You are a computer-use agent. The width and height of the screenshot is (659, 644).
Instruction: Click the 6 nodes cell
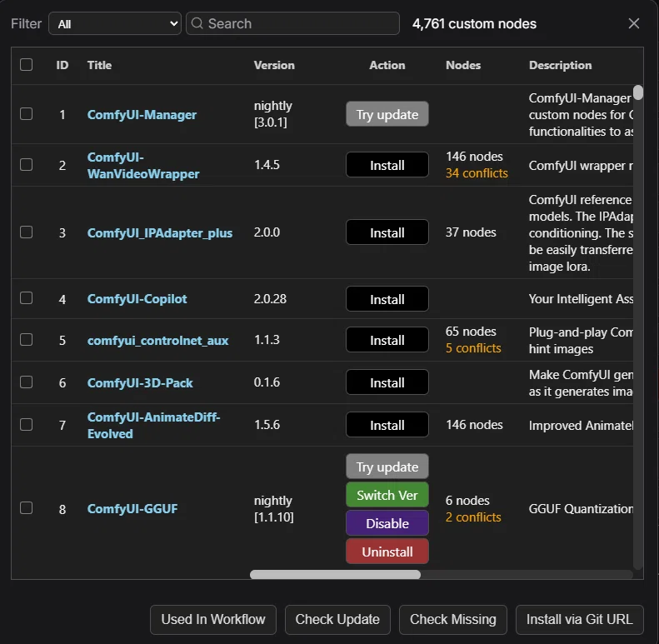click(467, 500)
